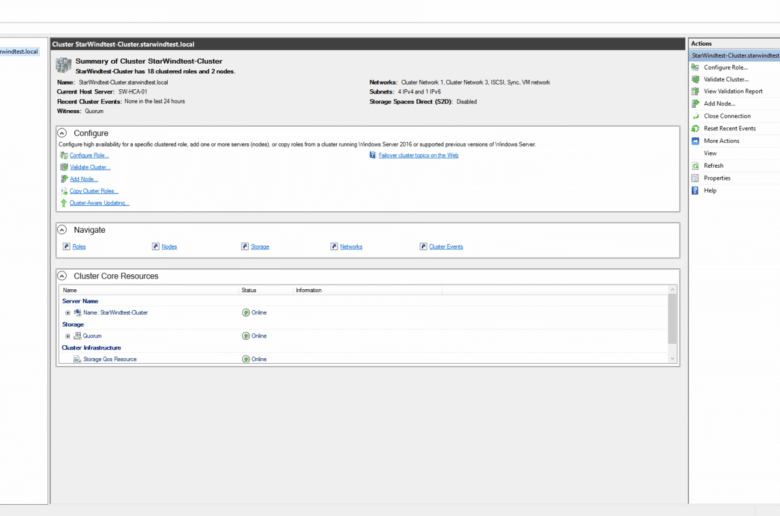Click the Failover cluster topics web icon
Viewport: 780px width, 516px height.
(373, 155)
